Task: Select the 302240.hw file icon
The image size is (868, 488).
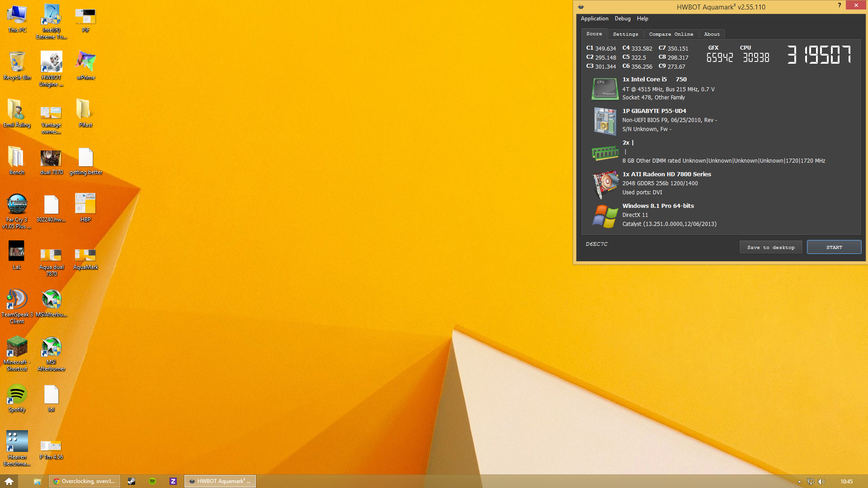Action: pyautogui.click(x=52, y=208)
